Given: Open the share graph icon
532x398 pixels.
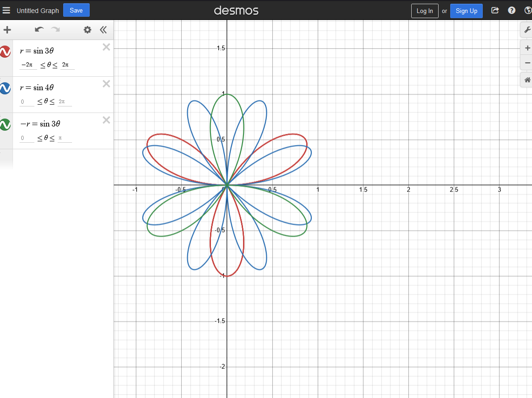Looking at the screenshot, I should (x=495, y=10).
